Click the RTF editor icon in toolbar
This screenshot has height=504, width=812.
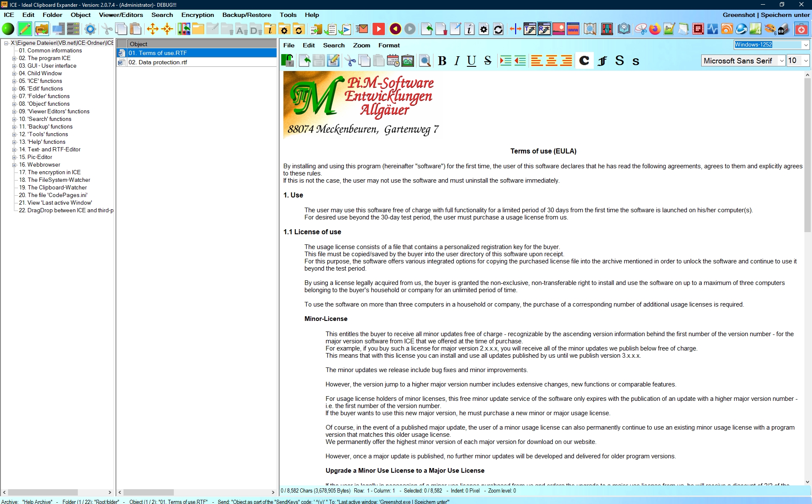pos(544,29)
